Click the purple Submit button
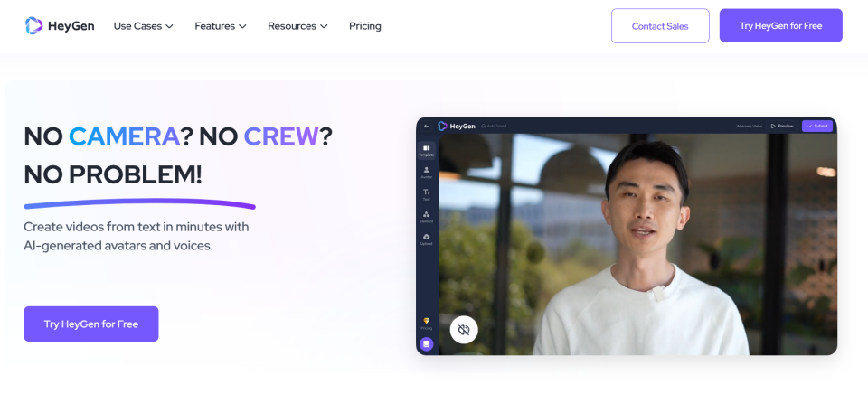This screenshot has width=868, height=394. pyautogui.click(x=817, y=127)
